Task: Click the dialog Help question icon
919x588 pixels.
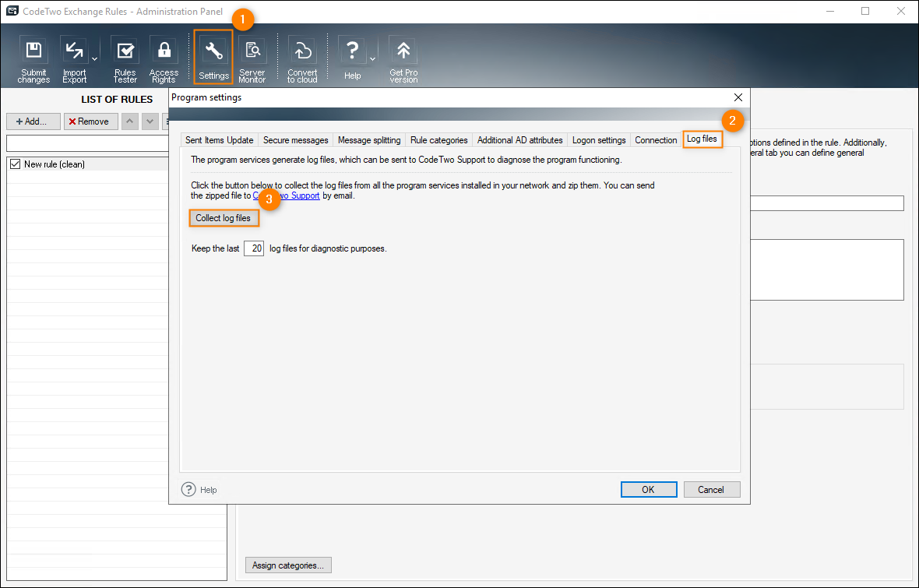Action: coord(188,490)
